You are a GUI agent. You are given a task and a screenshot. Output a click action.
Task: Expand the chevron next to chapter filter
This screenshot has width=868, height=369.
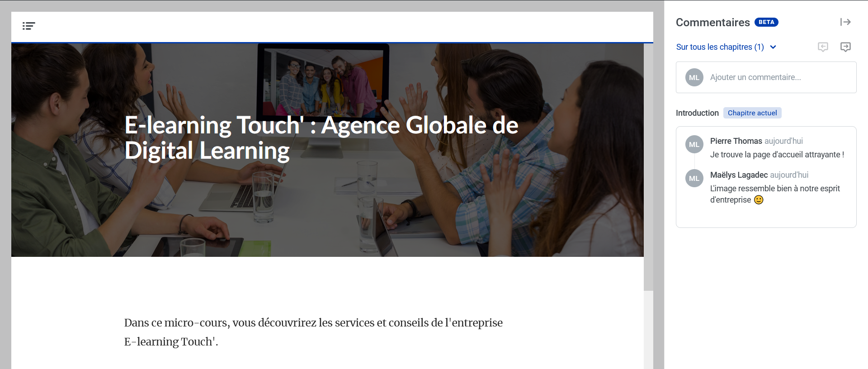pyautogui.click(x=773, y=47)
